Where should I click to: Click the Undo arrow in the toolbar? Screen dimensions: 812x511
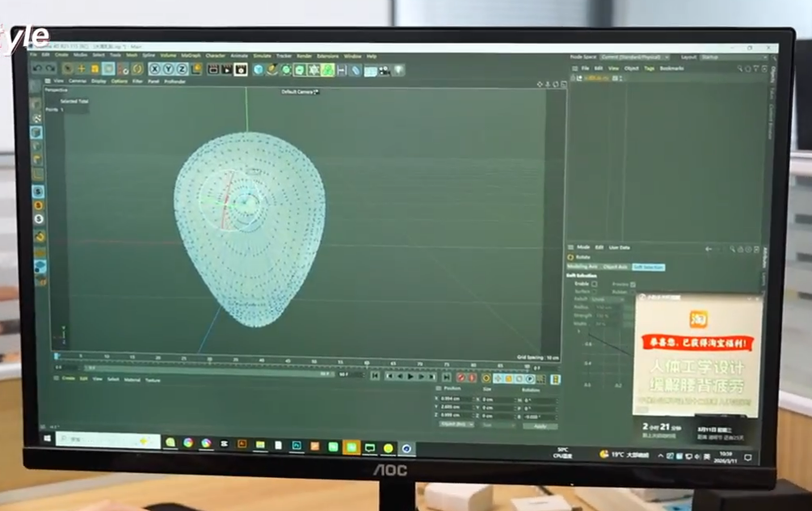tap(37, 69)
